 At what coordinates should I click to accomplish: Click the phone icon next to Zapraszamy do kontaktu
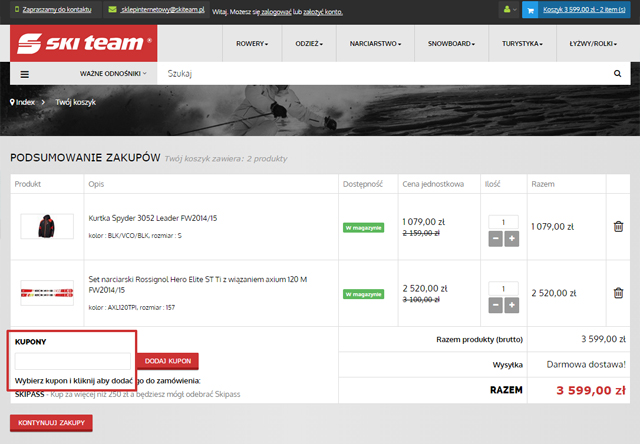[x=17, y=9]
